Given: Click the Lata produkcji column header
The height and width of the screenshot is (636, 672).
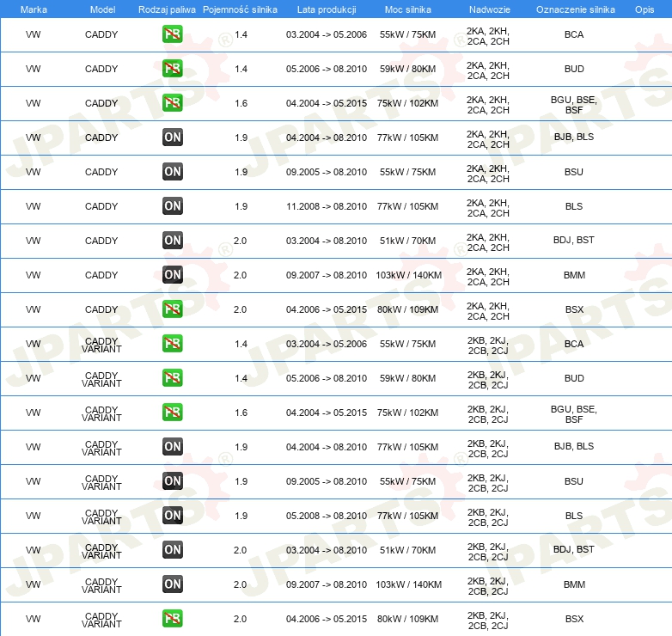Looking at the screenshot, I should pos(327,9).
